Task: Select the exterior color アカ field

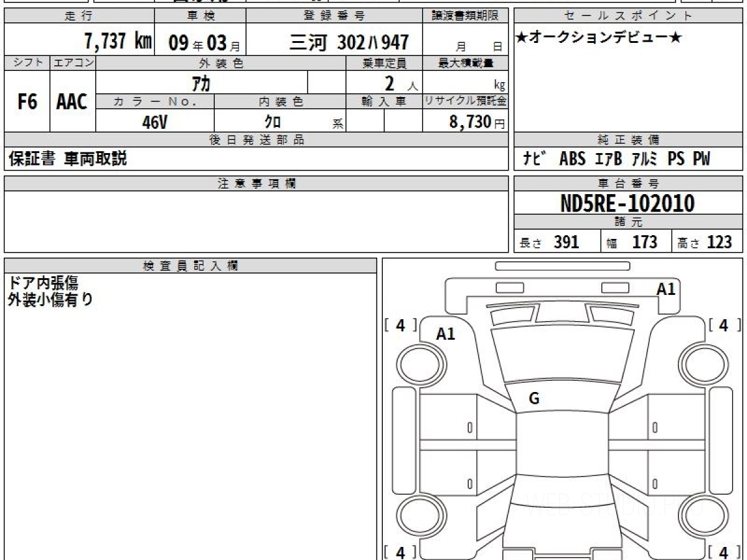Action: pos(201,83)
